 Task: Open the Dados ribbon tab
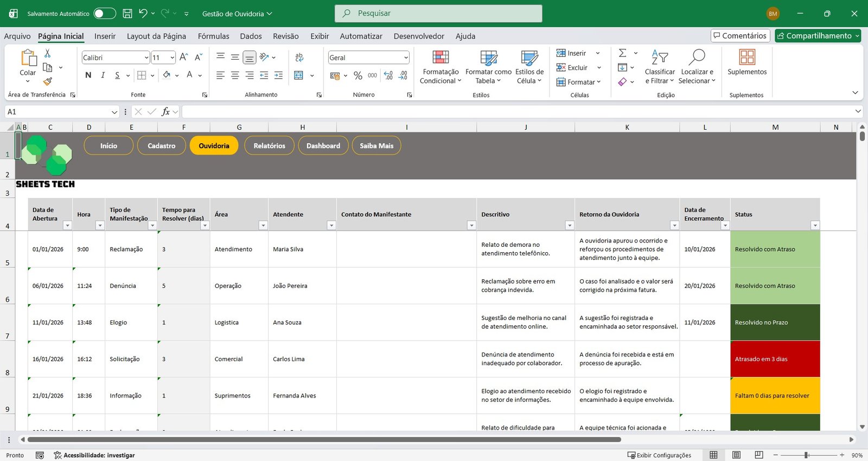(x=251, y=36)
